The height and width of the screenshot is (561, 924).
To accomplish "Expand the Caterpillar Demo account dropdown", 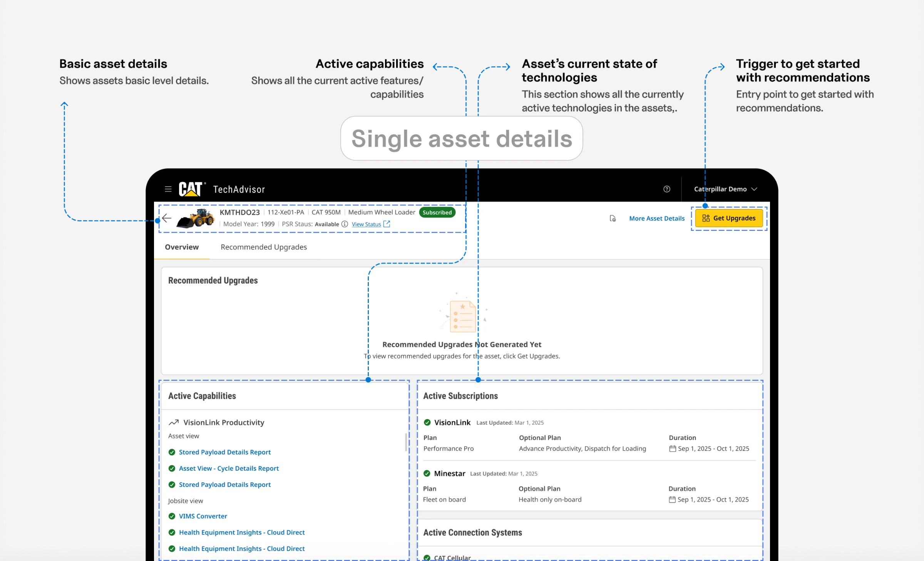I will (x=725, y=189).
